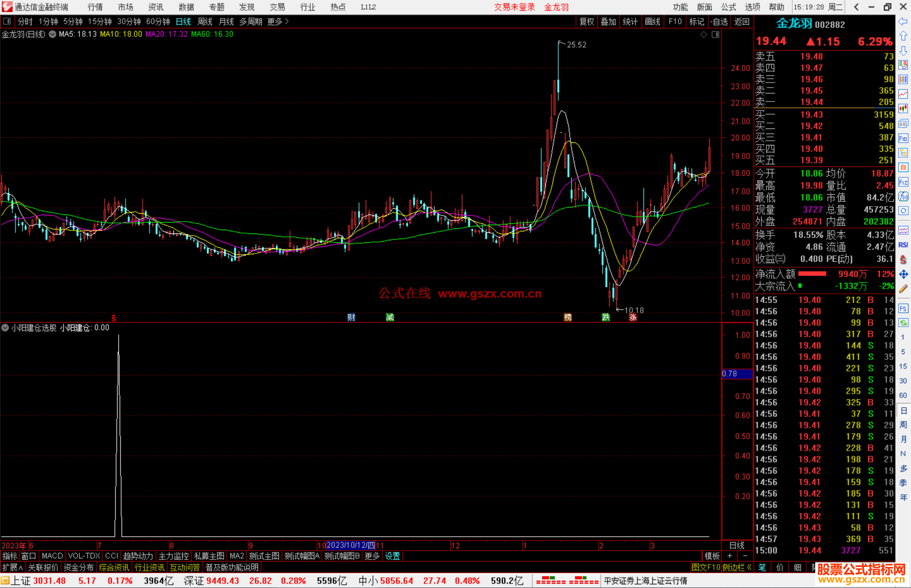Open the F10 company info sidebar icon
Viewport: 911px width, 588px height.
[x=903, y=138]
